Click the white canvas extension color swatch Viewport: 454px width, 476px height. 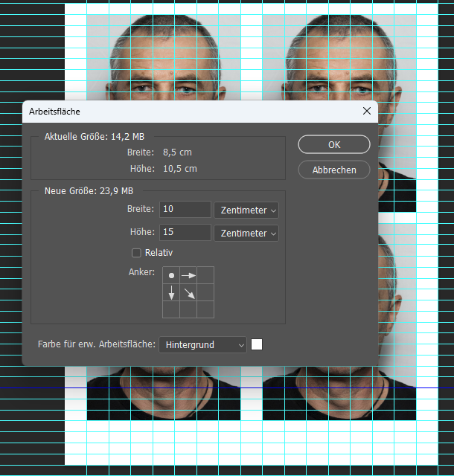pos(257,345)
